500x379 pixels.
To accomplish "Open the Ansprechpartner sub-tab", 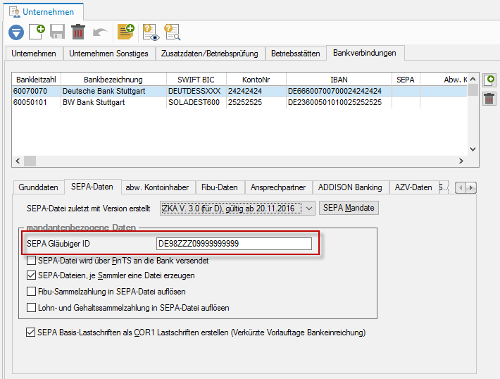I will (278, 187).
